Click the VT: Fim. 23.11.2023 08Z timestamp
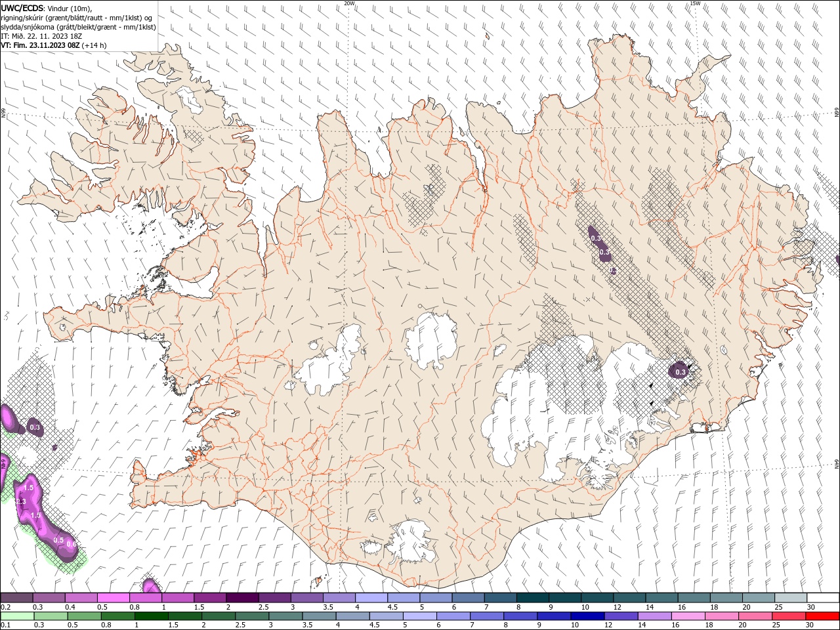840x630 pixels. click(40, 45)
